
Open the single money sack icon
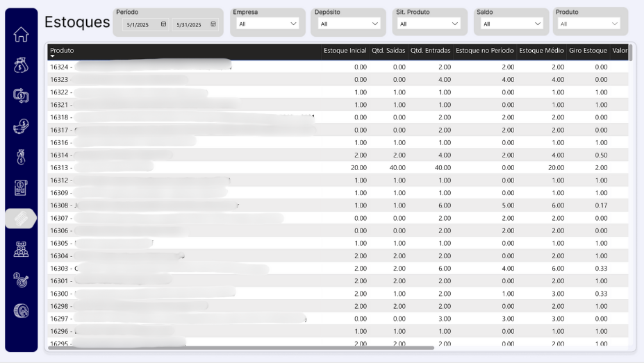pyautogui.click(x=21, y=157)
